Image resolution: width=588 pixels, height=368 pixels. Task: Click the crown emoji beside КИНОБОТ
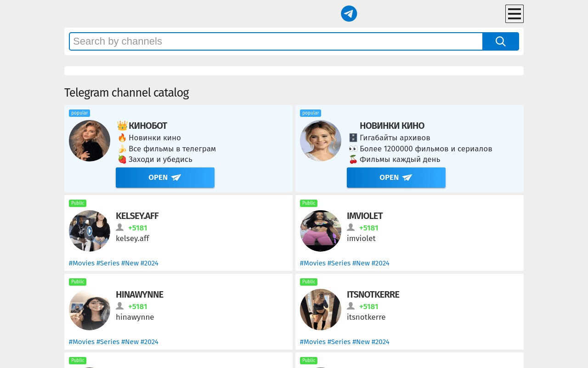click(122, 125)
